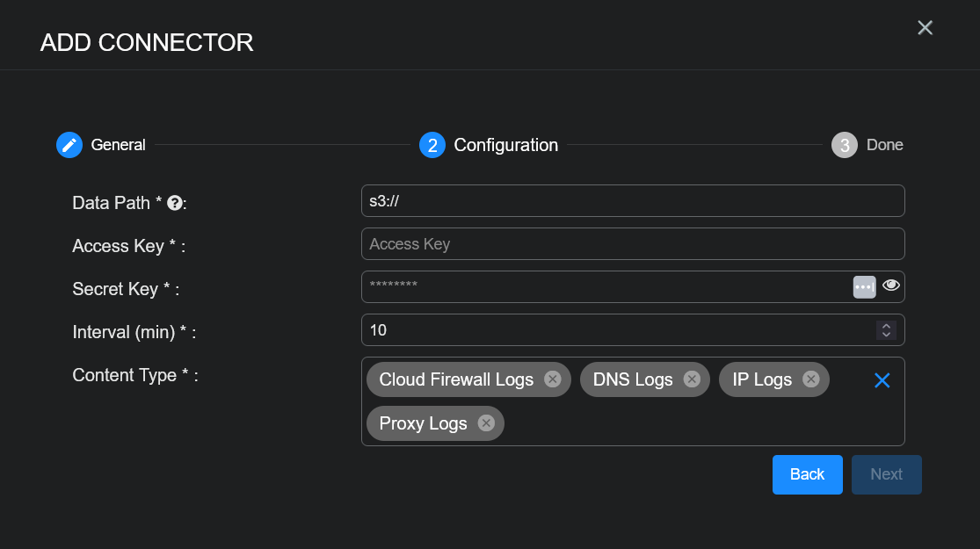The width and height of the screenshot is (980, 549).
Task: Click the help icon next to Data Path
Action: [174, 203]
